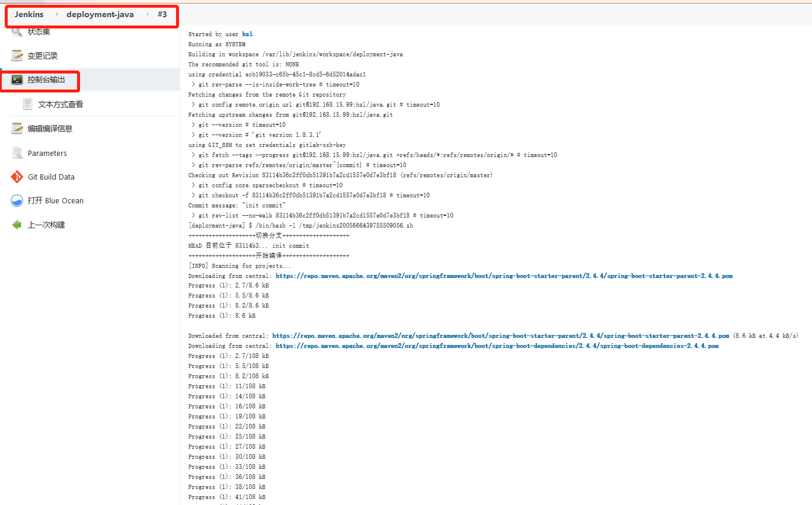Open 编辑编译信息 in the sidebar
The width and height of the screenshot is (812, 505).
50,129
